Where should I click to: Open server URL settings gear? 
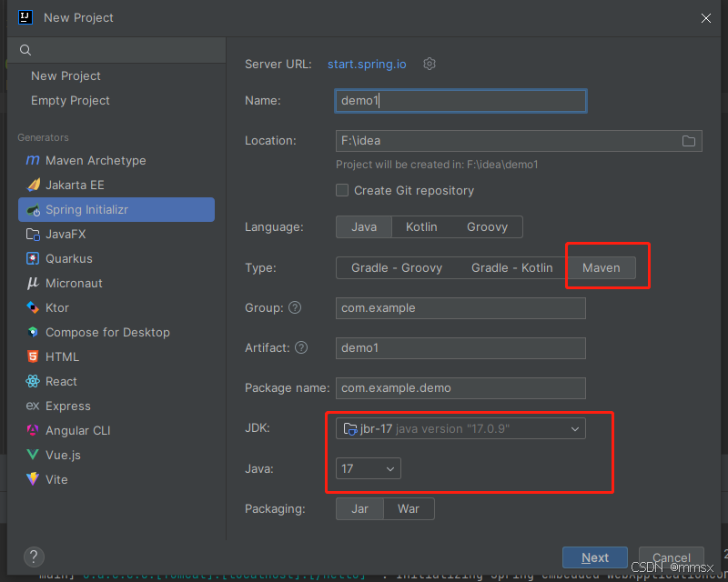coord(430,64)
